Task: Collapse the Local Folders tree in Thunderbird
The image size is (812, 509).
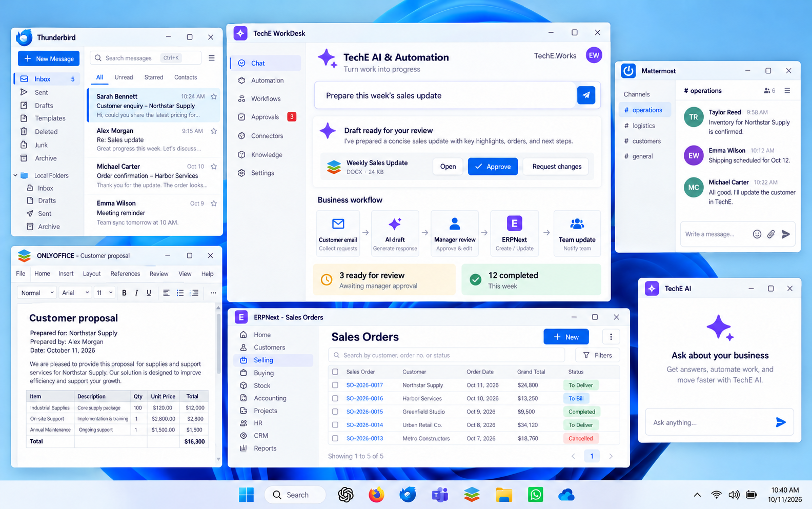Action: click(15, 175)
